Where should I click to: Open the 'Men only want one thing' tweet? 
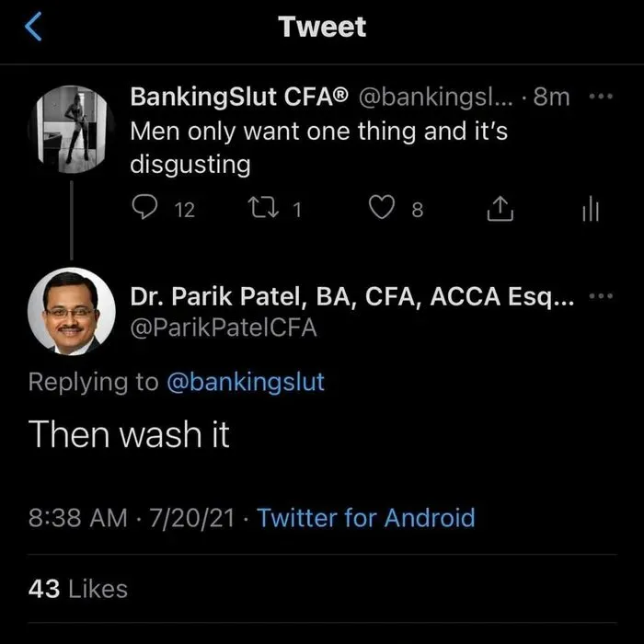point(318,148)
